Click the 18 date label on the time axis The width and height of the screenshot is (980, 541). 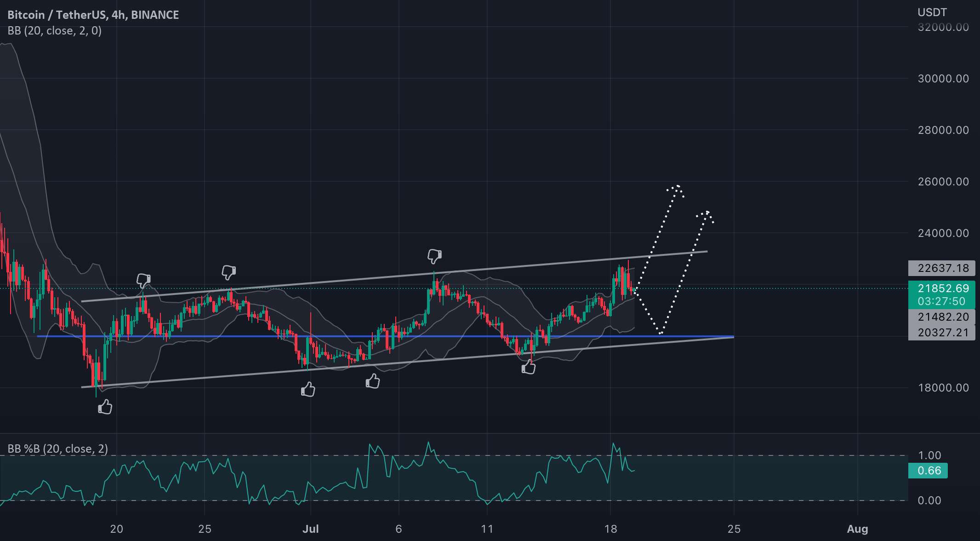[611, 529]
